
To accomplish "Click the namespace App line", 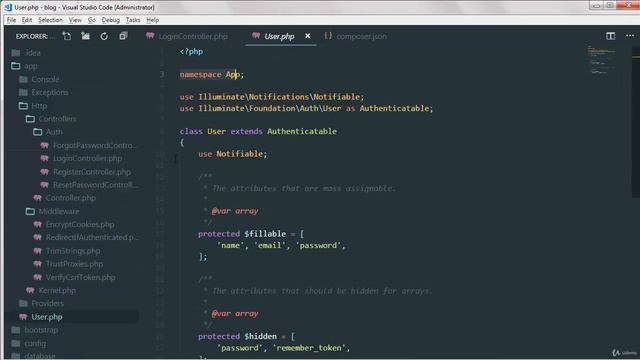I will pyautogui.click(x=211, y=74).
